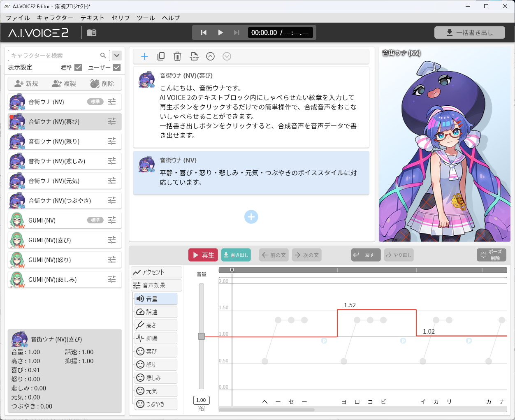Delete text block with trash icon
The image size is (515, 420).
pos(177,56)
